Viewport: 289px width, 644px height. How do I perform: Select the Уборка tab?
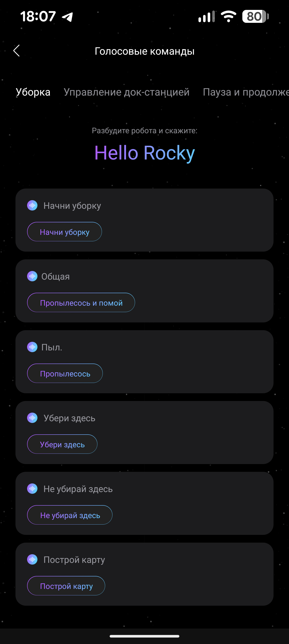click(x=33, y=92)
